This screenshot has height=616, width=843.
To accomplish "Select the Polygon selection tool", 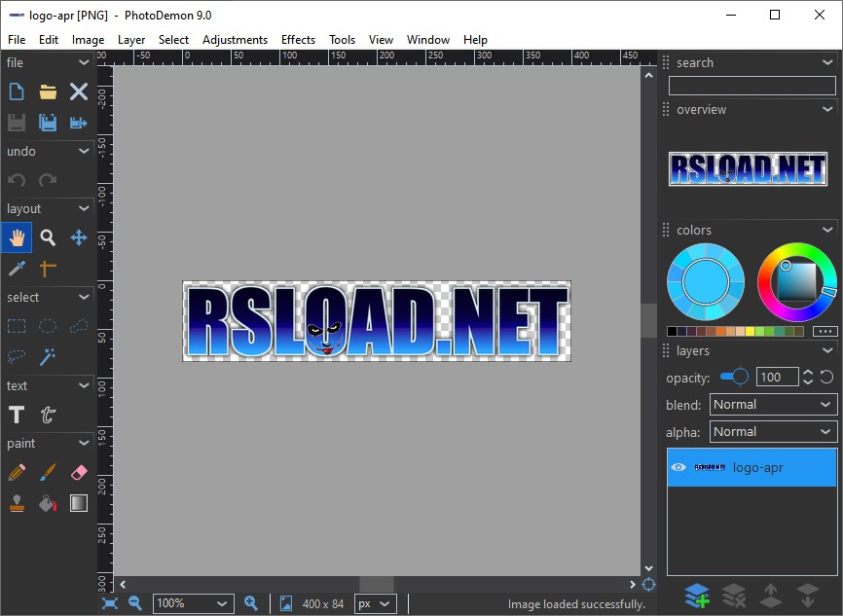I will click(79, 326).
